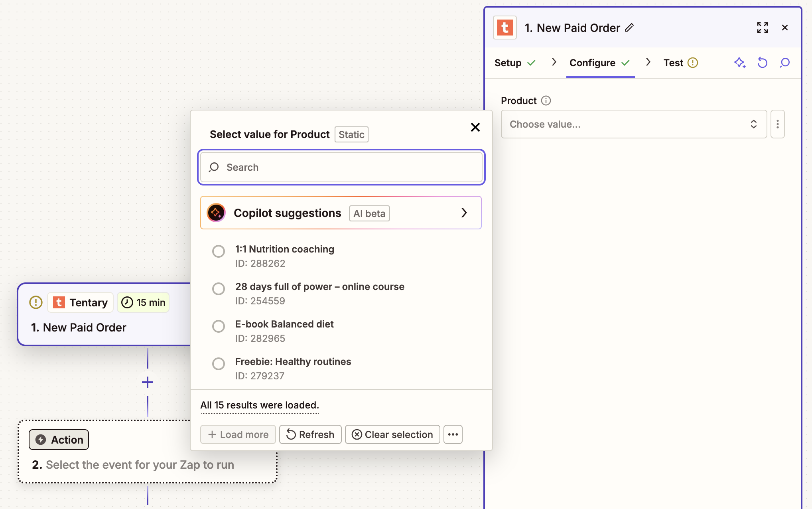Click the AI beta tag
This screenshot has width=812, height=509.
tap(369, 213)
